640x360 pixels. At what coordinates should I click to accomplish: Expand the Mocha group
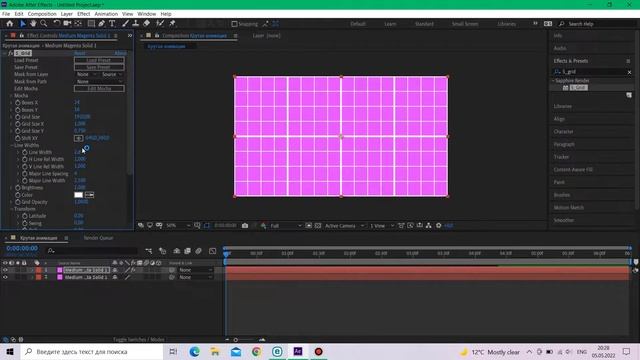(11, 96)
